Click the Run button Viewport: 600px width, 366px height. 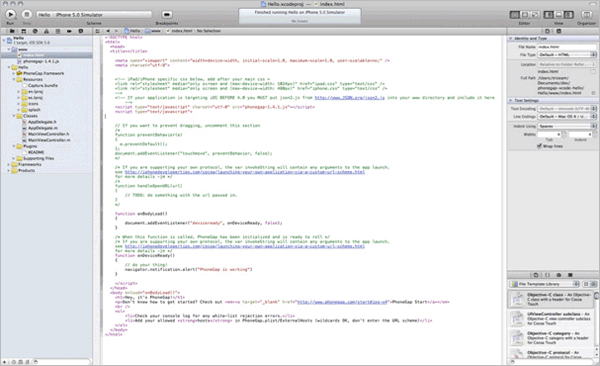11,15
